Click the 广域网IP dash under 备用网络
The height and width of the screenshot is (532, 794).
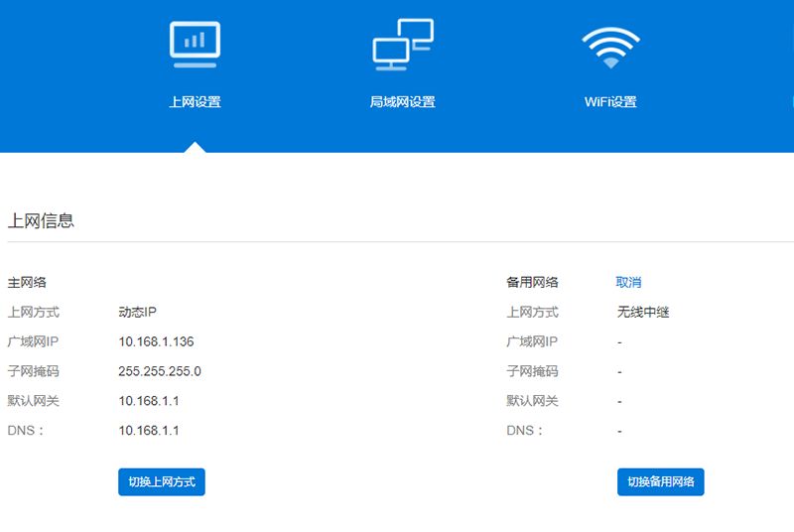619,342
